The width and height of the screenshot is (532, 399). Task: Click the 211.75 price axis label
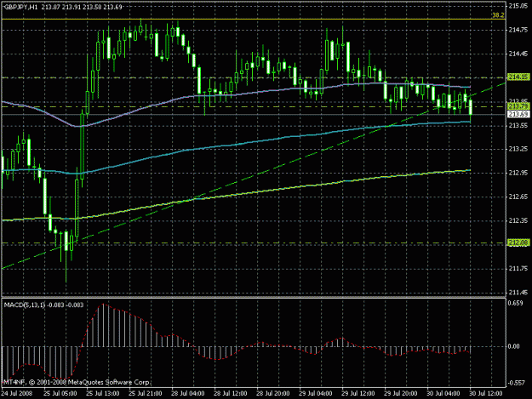point(518,269)
